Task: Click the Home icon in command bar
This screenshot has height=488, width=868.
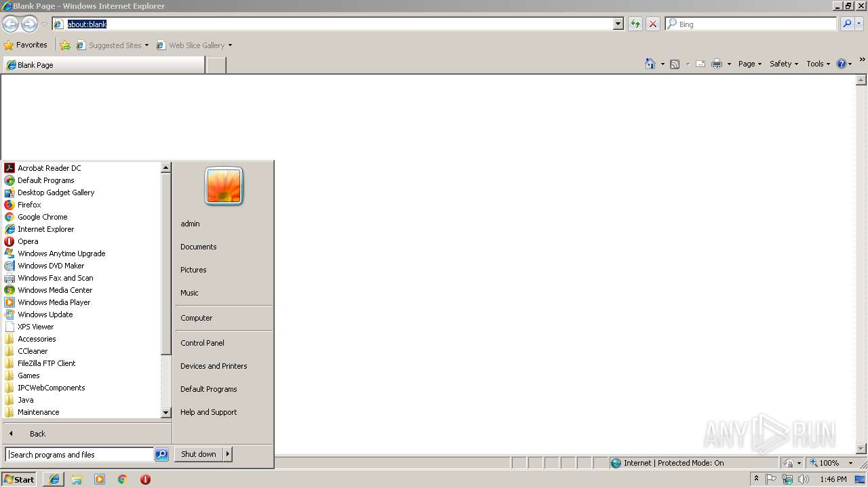Action: [x=650, y=64]
